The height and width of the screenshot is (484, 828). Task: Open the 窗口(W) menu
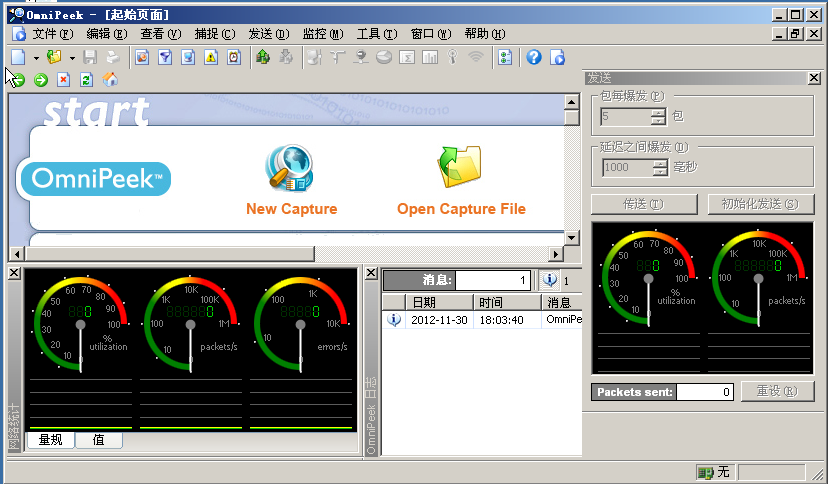click(431, 34)
